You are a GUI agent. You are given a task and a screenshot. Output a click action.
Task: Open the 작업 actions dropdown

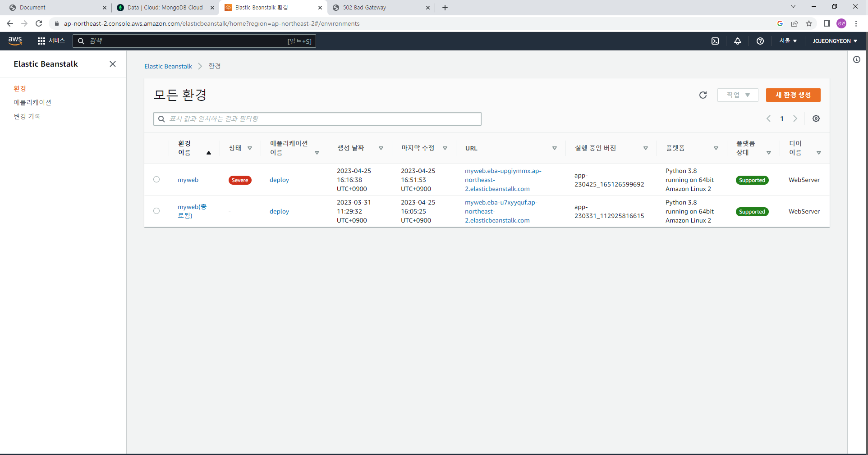click(738, 95)
